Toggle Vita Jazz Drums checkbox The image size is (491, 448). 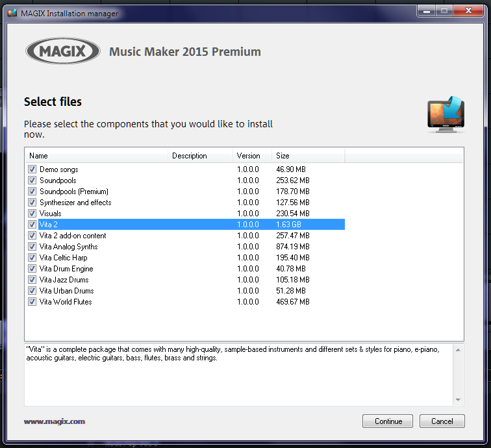[32, 280]
